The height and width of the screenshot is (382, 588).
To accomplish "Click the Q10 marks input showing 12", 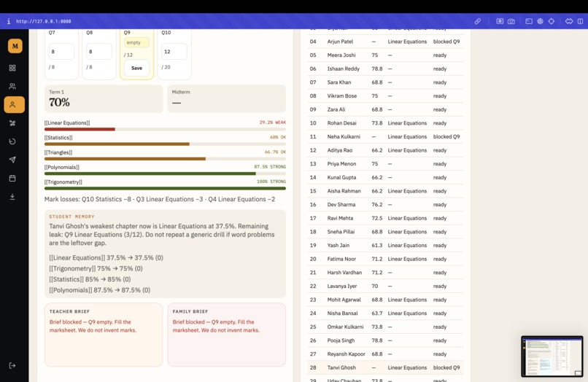I will coord(174,51).
